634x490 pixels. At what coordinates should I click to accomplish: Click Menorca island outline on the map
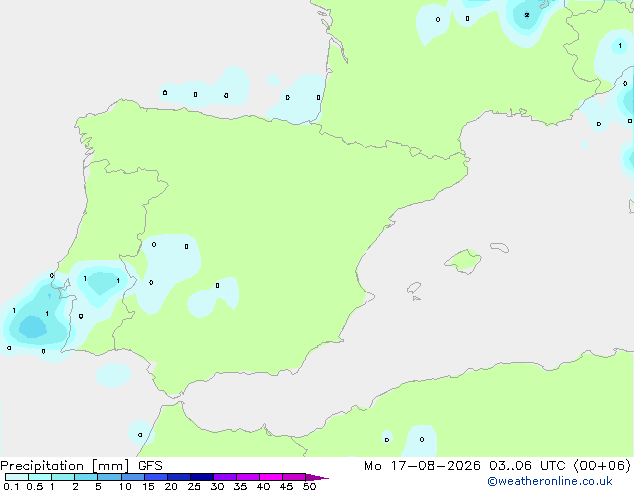coord(499,247)
